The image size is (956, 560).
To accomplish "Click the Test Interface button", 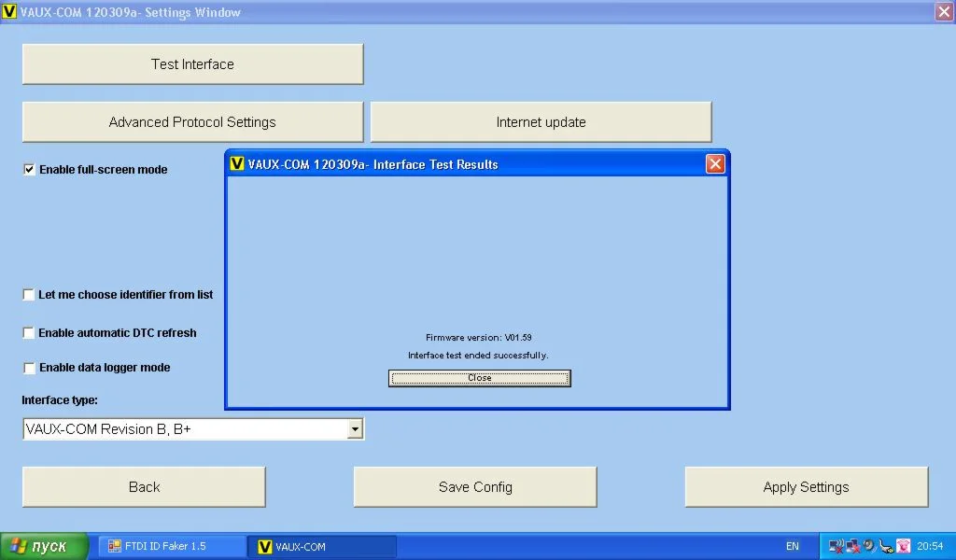I will pyautogui.click(x=192, y=64).
